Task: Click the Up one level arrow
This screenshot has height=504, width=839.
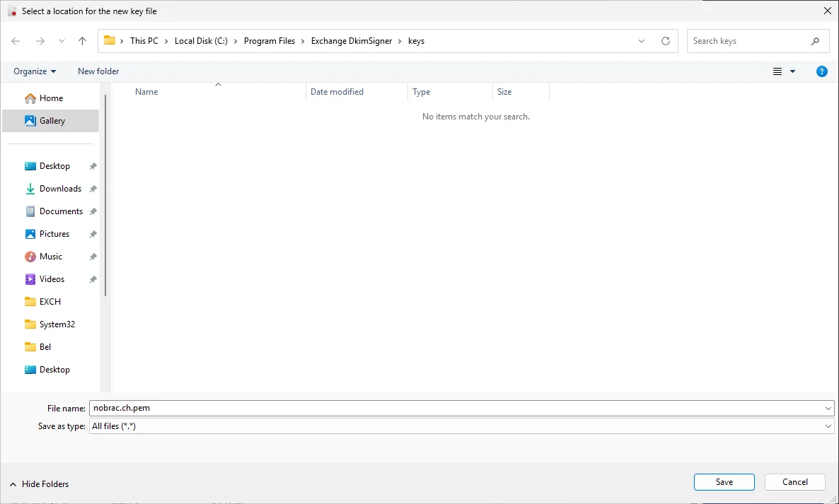Action: coord(82,41)
